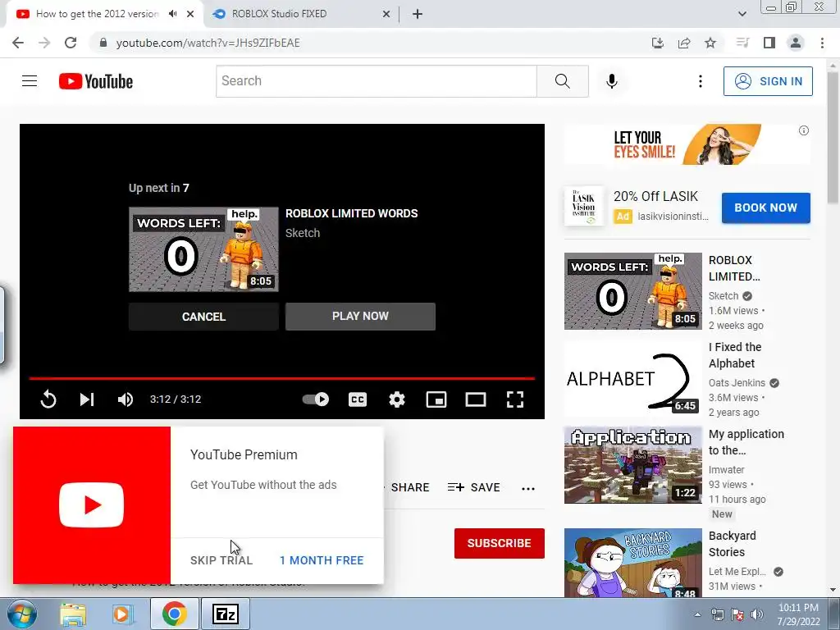Share the video via SHARE
This screenshot has height=630, width=840.
pyautogui.click(x=409, y=487)
